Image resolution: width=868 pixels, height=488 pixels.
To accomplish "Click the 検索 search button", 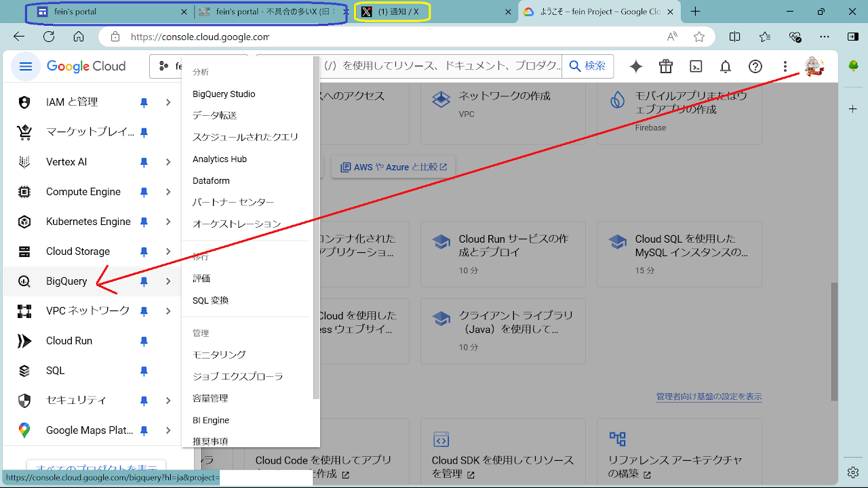I will [x=587, y=66].
